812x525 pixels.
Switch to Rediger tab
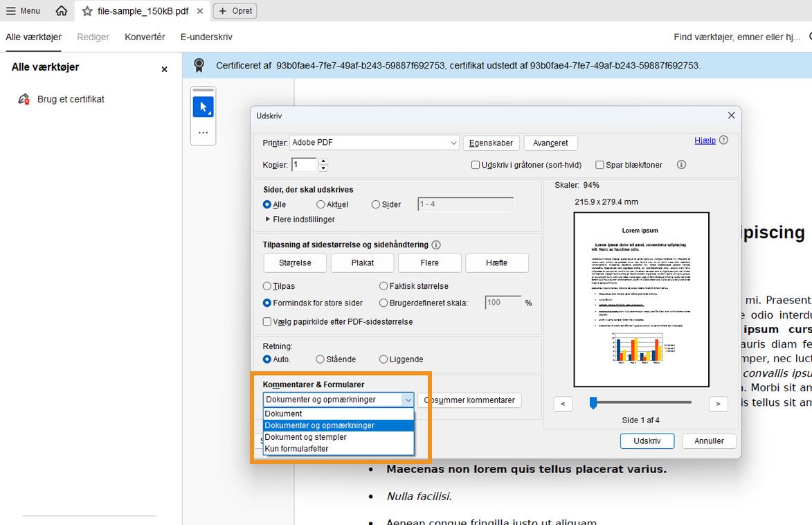click(93, 37)
